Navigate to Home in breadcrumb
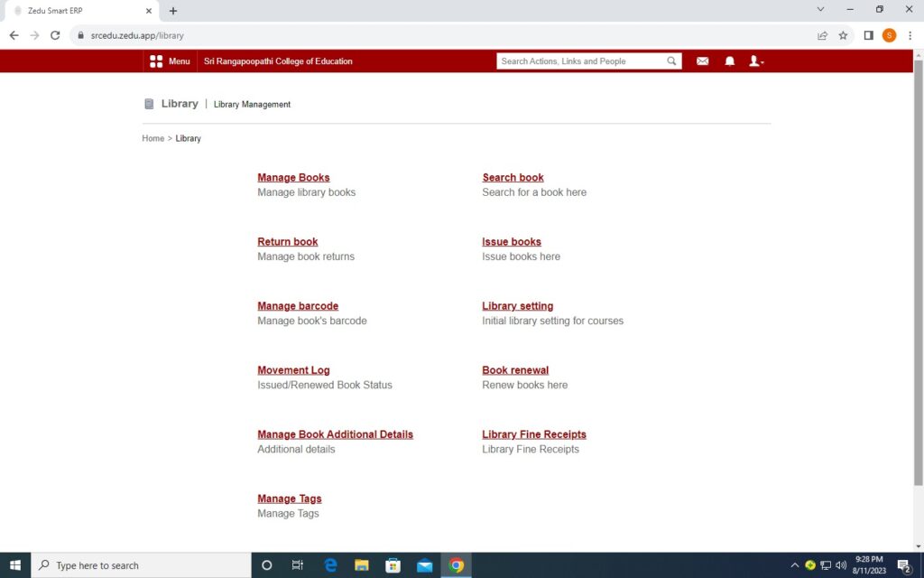 152,138
